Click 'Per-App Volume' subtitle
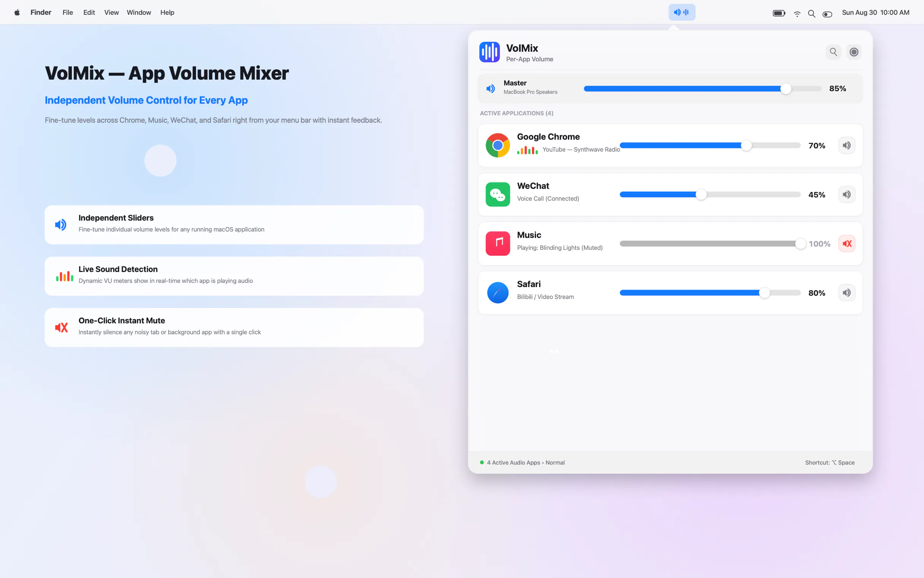The height and width of the screenshot is (578, 924). [x=530, y=59]
